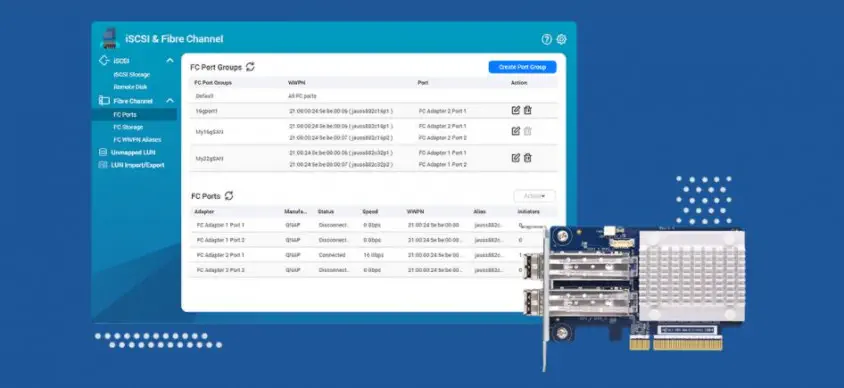Open the help question mark icon
This screenshot has width=844, height=388.
coord(546,39)
